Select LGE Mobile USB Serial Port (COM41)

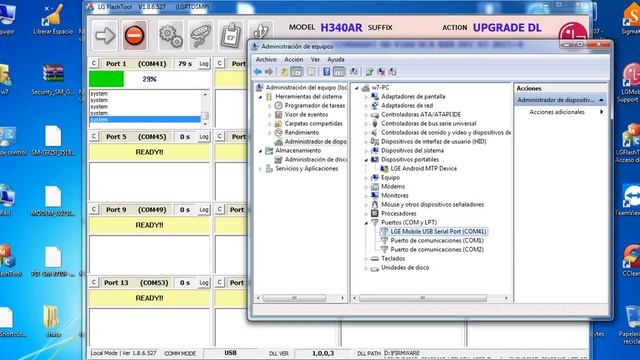click(x=438, y=231)
